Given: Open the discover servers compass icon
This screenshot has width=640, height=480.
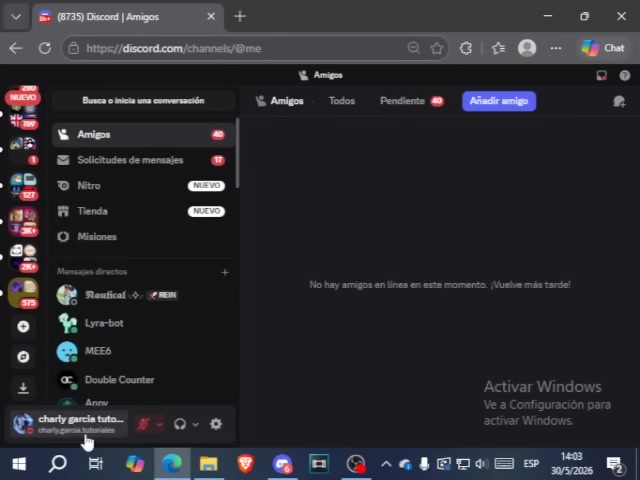Looking at the screenshot, I should [23, 357].
